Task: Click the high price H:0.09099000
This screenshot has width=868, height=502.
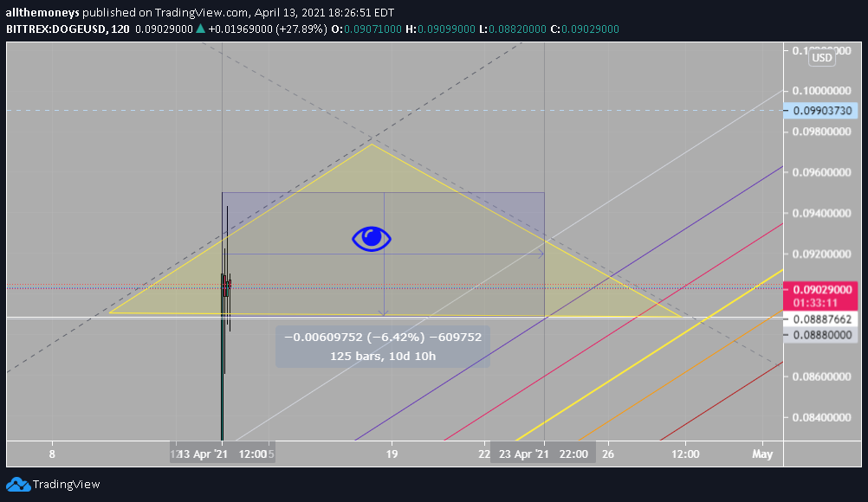Action: point(440,29)
